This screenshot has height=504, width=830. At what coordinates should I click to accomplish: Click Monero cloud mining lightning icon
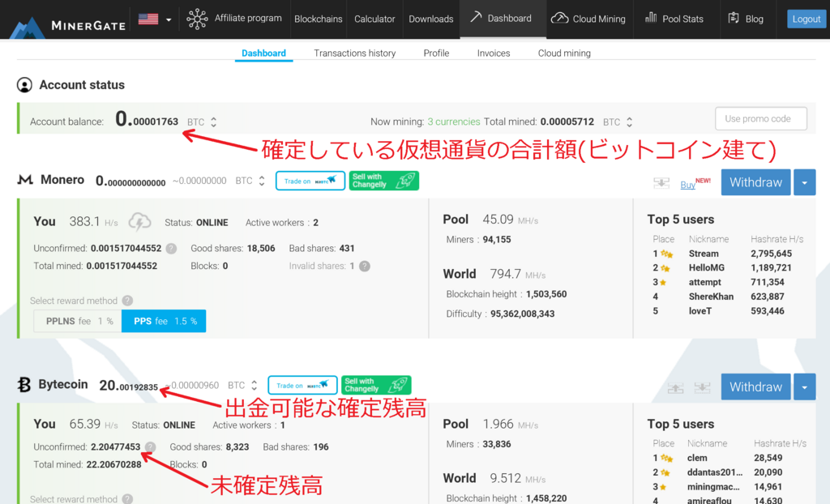[x=139, y=222]
